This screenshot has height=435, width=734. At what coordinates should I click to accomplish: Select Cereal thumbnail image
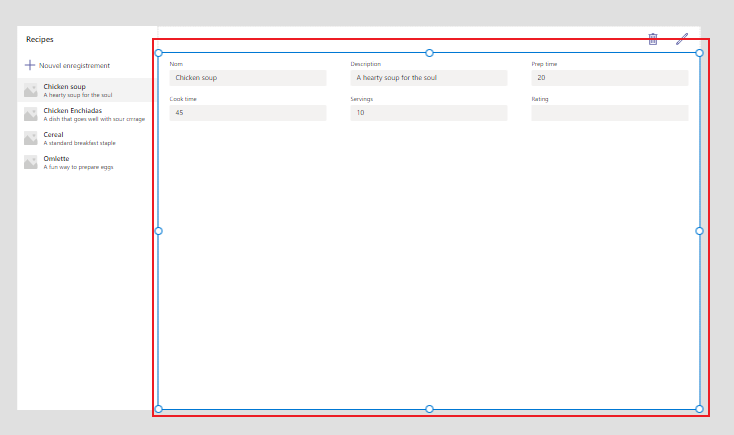pos(30,138)
